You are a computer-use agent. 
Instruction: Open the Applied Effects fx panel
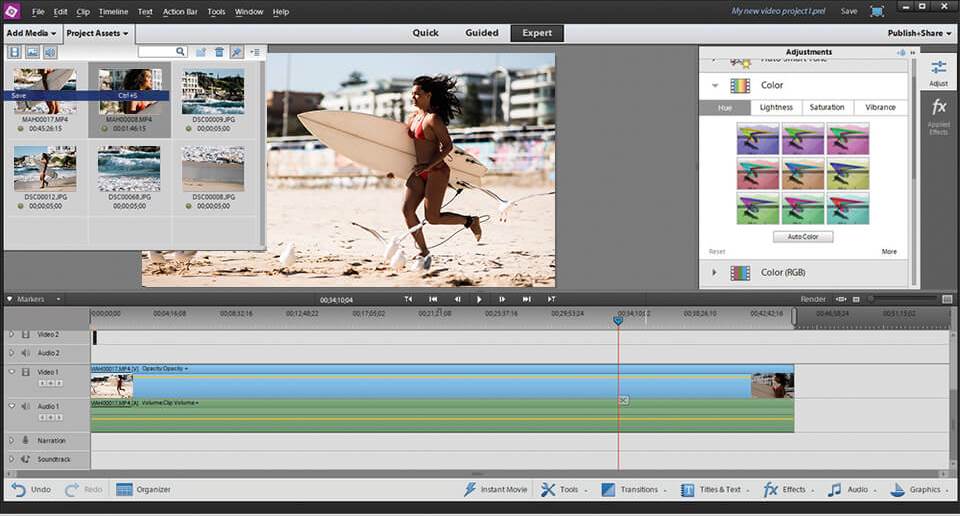coord(939,116)
